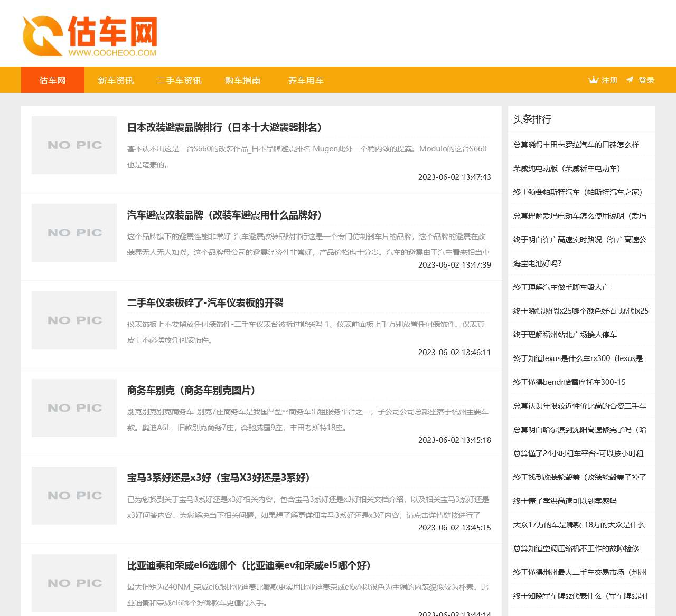Click the 登录 link
The width and height of the screenshot is (676, 616).
646,80
